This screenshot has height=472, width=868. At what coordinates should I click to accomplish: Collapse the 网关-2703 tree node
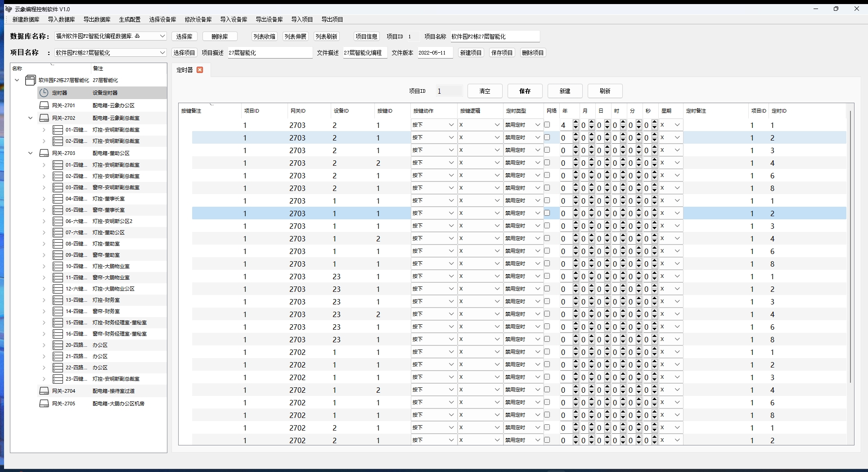[31, 153]
